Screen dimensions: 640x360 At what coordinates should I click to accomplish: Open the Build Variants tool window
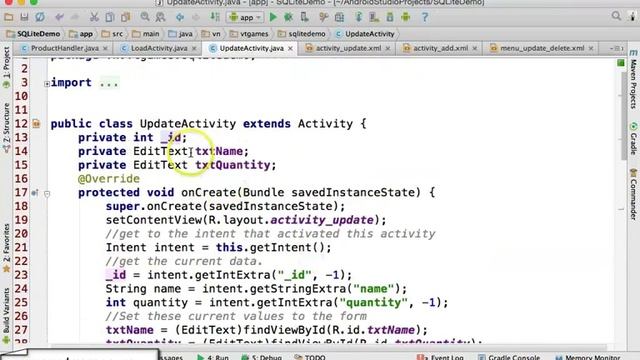(6, 315)
